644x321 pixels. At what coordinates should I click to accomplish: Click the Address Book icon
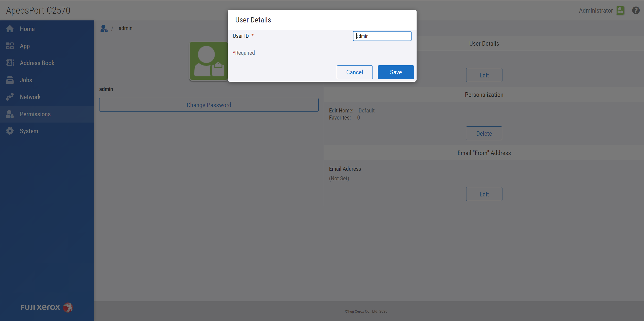(x=10, y=63)
